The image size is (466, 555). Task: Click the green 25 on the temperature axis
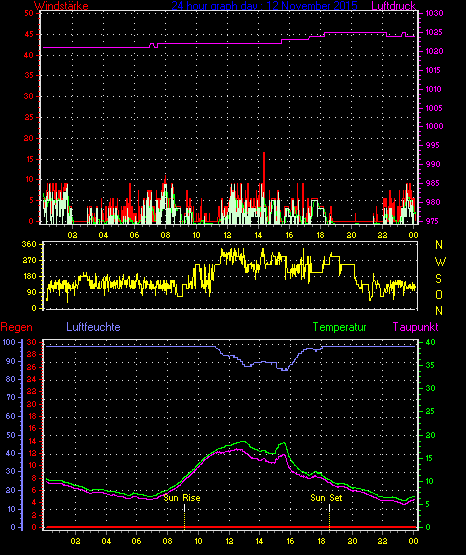click(x=430, y=411)
